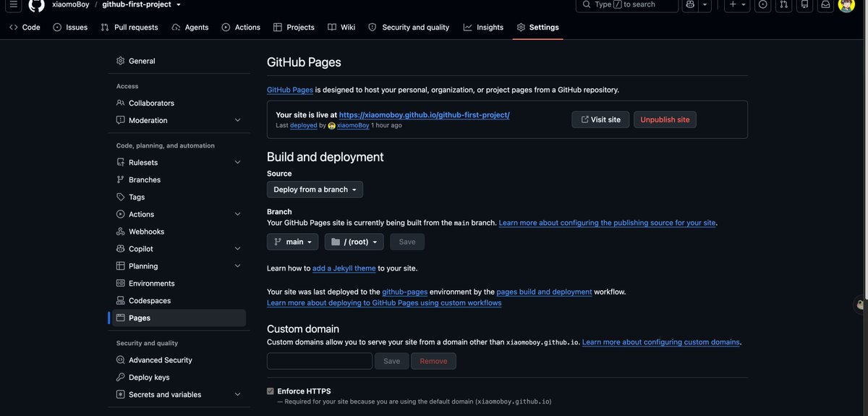The height and width of the screenshot is (416, 868).
Task: Open the Deploy from a branch dropdown
Action: click(x=315, y=190)
